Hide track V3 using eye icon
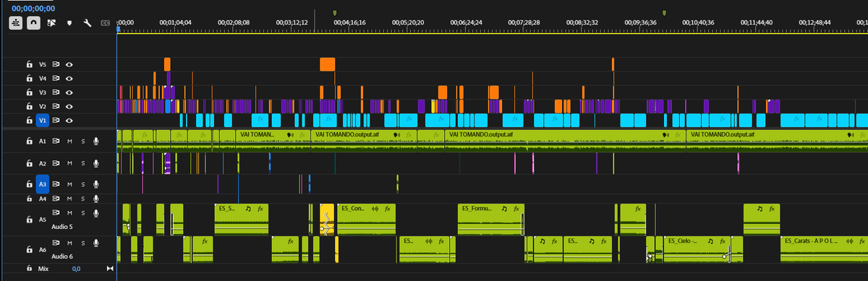This screenshot has height=281, width=868. click(69, 92)
